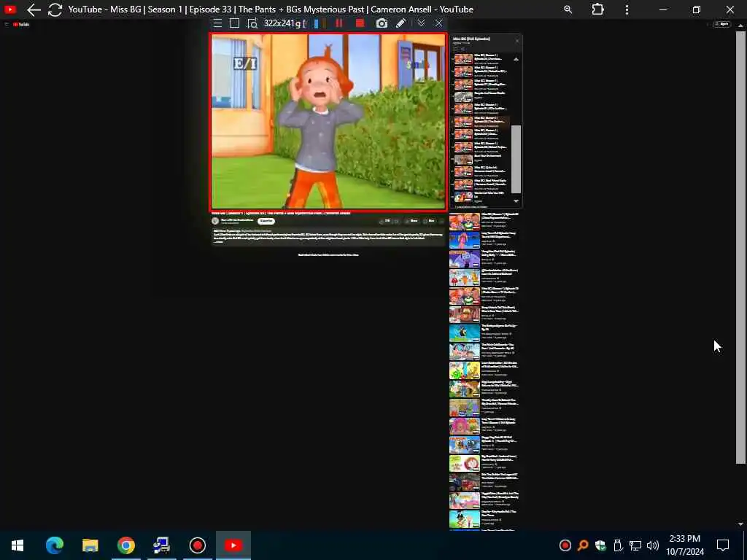Viewport: 747px width, 560px height.
Task: Click the YouTube app icon in taskbar
Action: 233,545
